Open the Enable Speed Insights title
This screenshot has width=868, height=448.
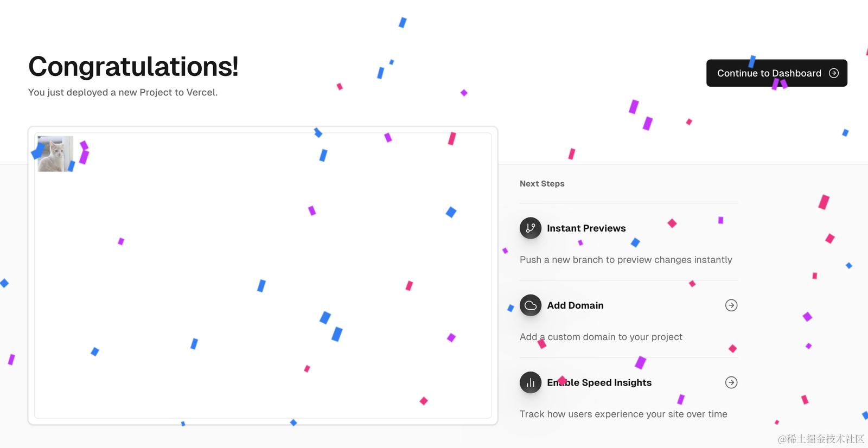[x=599, y=382]
